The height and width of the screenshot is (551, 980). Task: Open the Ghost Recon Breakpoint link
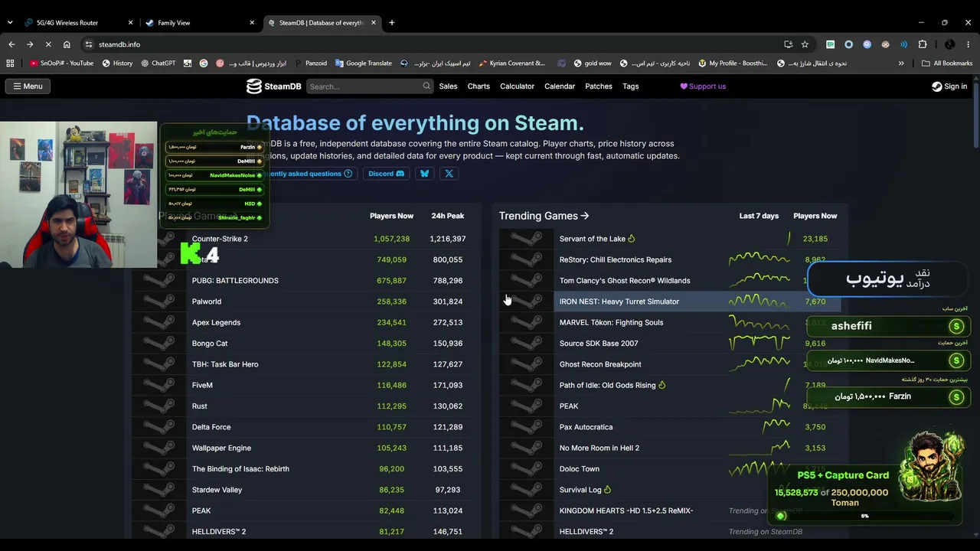[600, 364]
